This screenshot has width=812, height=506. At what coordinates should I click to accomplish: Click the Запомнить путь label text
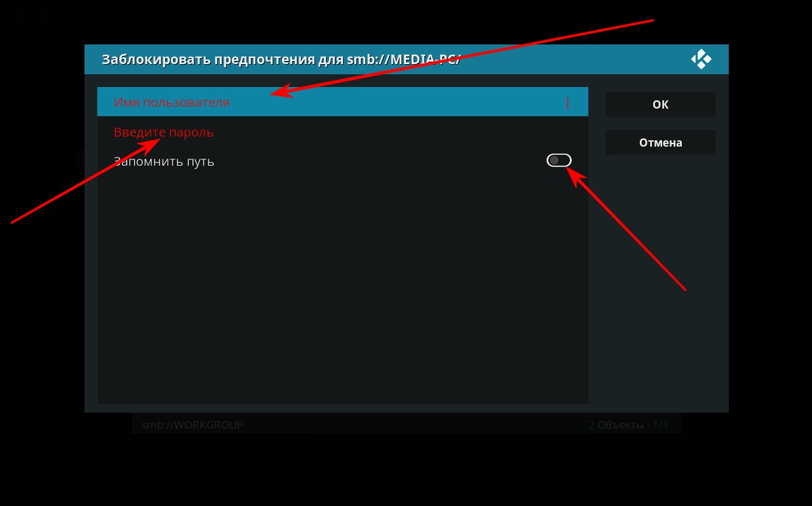pyautogui.click(x=164, y=162)
